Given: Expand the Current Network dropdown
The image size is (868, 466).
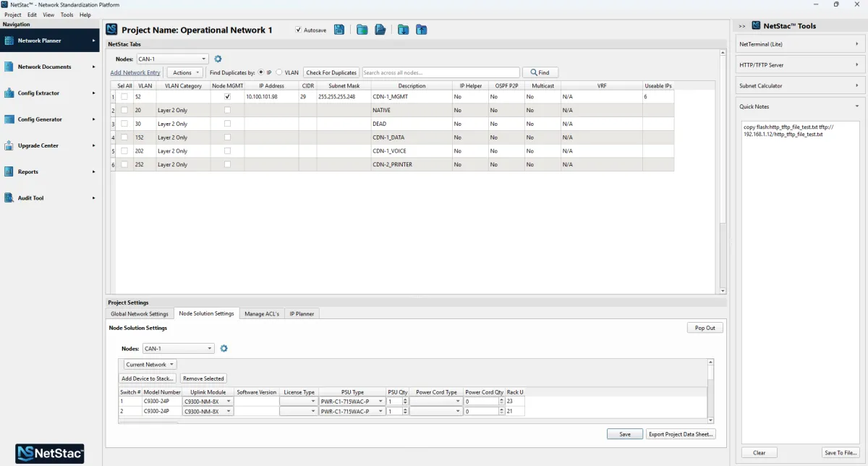Looking at the screenshot, I should (x=150, y=365).
